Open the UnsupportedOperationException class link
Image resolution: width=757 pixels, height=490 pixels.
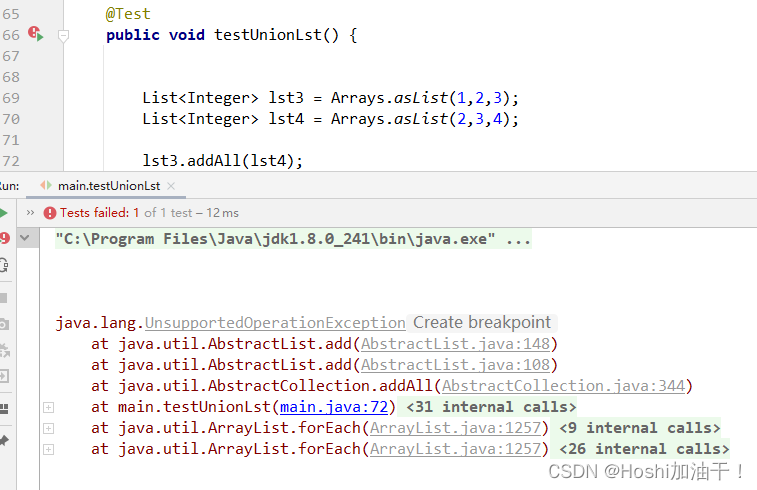coord(275,322)
